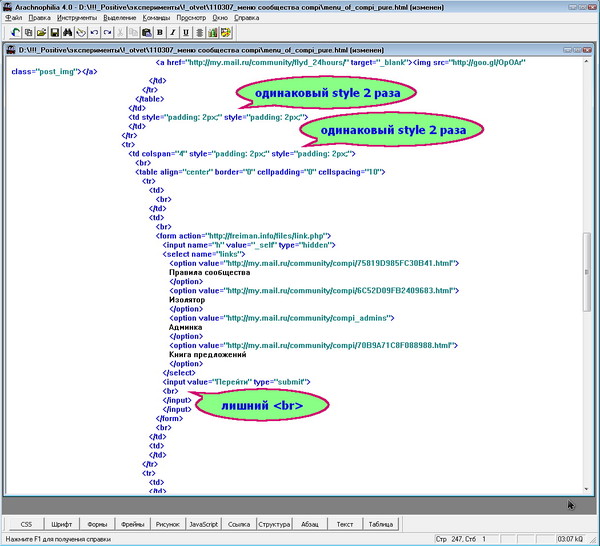Image resolution: width=600 pixels, height=546 pixels.
Task: Click the input name="h" hidden line
Action: tap(249, 245)
